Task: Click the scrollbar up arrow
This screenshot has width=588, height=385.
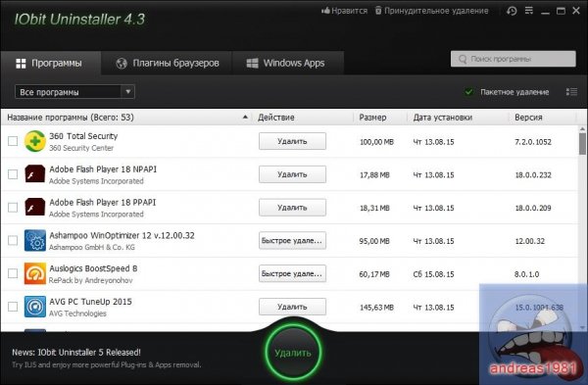Action: 582,129
